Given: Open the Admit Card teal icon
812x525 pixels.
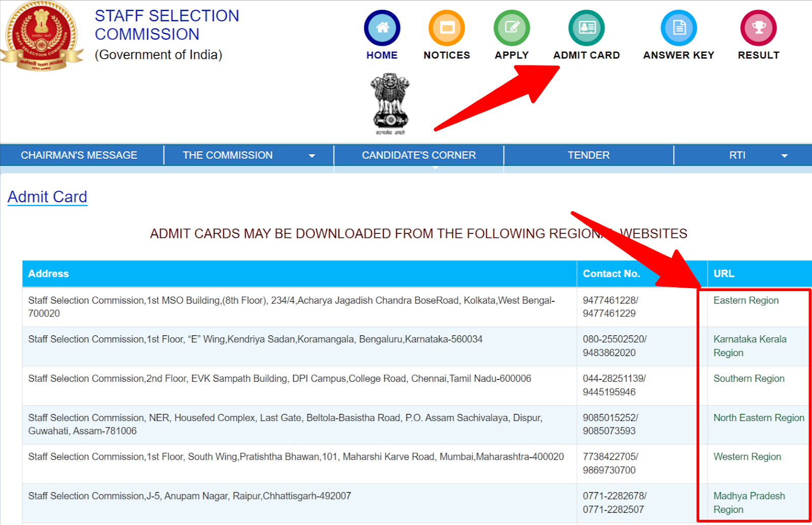Looking at the screenshot, I should (587, 28).
